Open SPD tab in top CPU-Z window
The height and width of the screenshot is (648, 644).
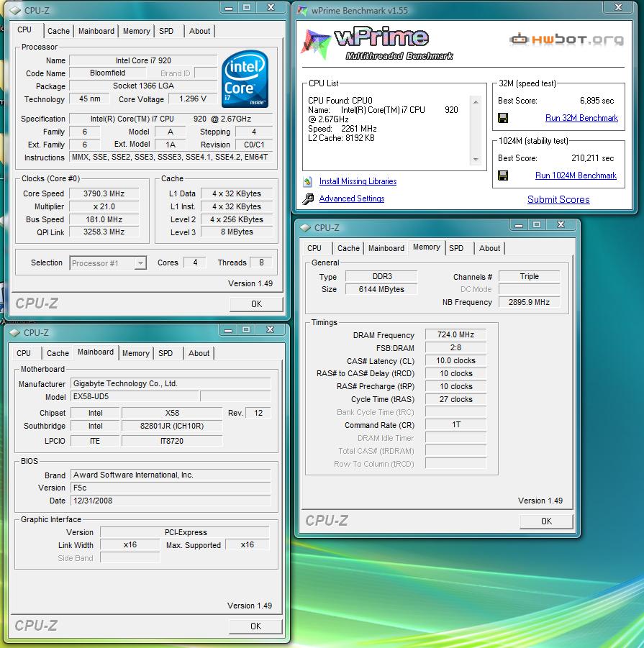point(166,31)
